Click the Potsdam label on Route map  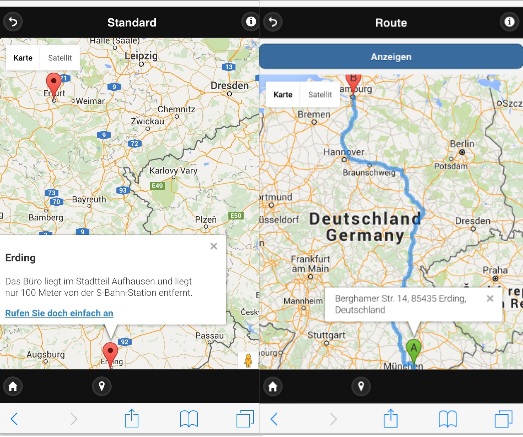pos(451,166)
